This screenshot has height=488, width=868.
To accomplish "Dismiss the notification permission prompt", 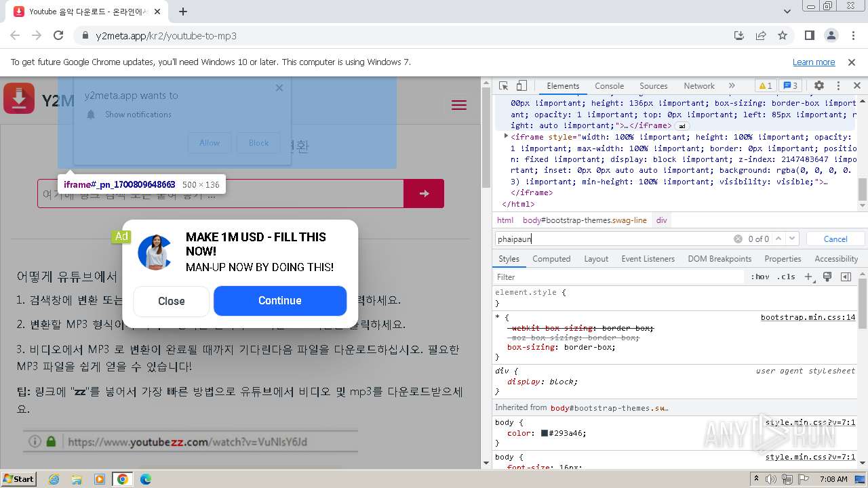I will pyautogui.click(x=279, y=87).
